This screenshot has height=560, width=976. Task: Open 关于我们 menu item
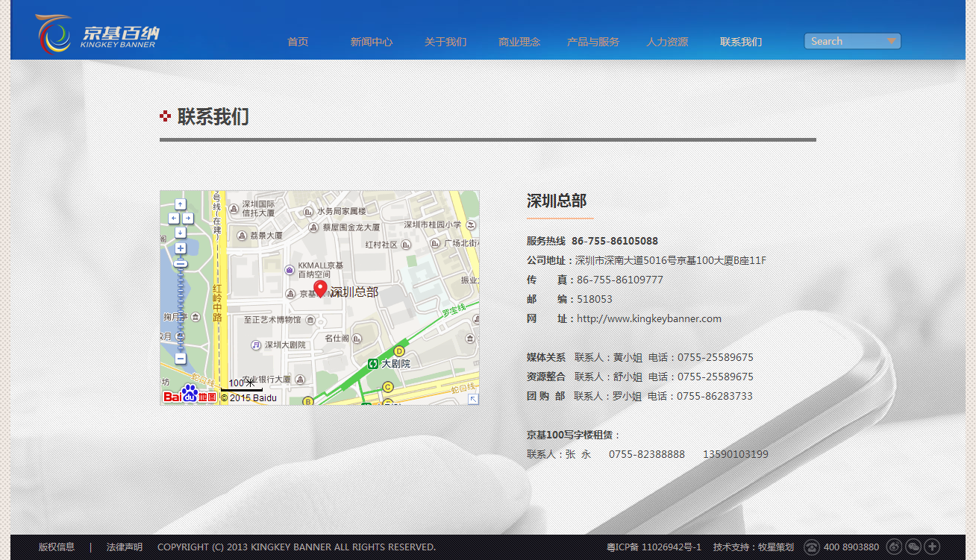tap(445, 42)
